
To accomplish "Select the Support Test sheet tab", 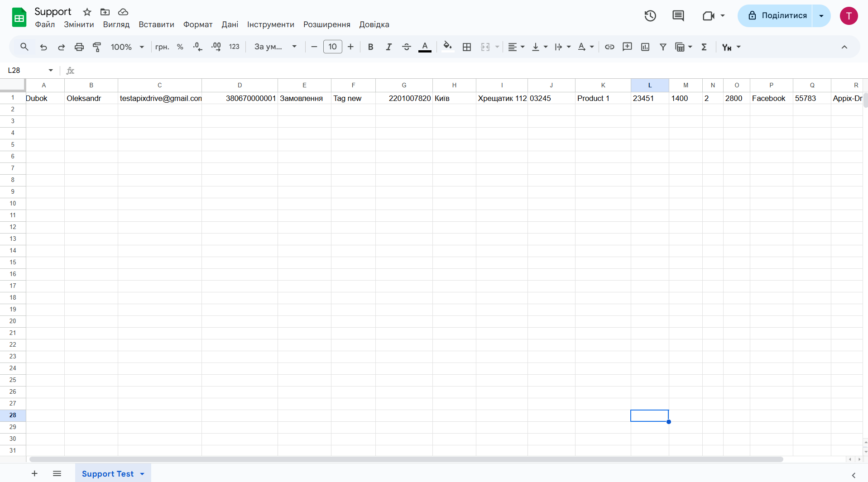I will [108, 473].
